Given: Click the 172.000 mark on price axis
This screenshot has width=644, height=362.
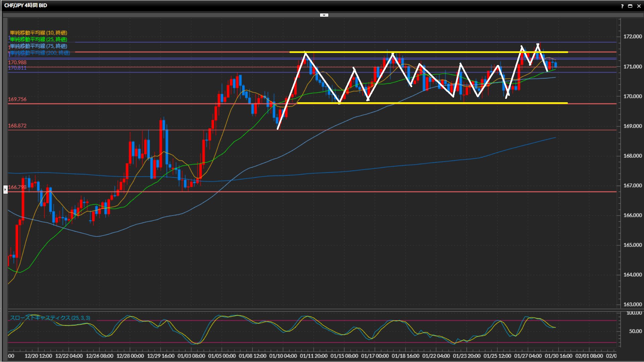Looking at the screenshot, I should click(632, 37).
